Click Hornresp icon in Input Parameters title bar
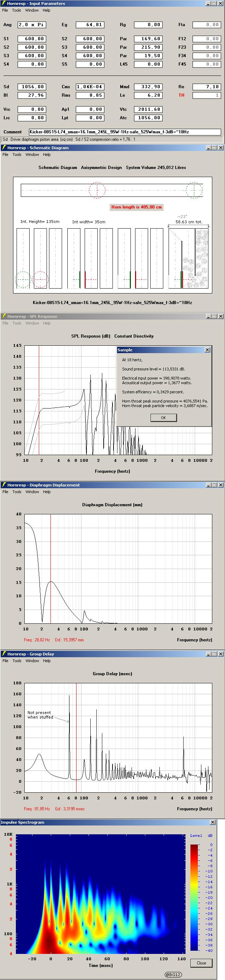 (4, 4)
